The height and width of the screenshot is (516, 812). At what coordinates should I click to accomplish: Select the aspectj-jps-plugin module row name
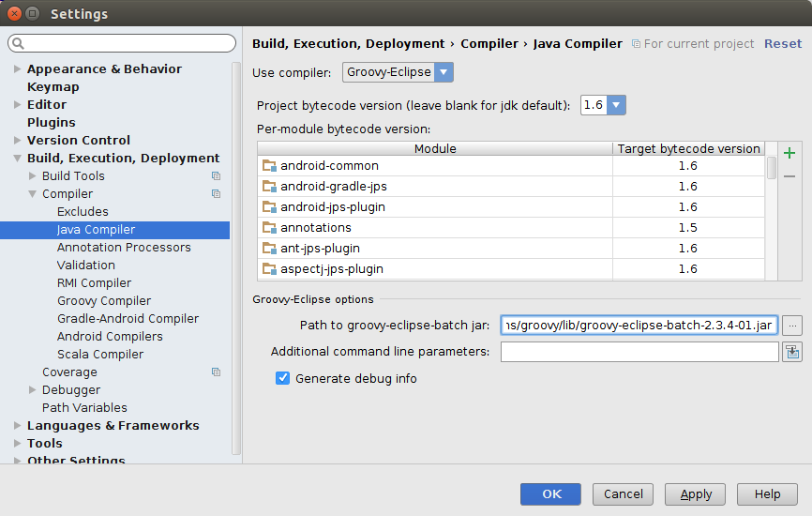[x=332, y=269]
